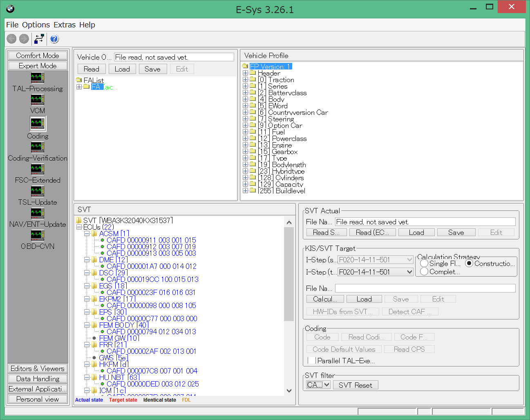
Task: Click the Header folder icon in Vehicle Profile
Action: pyautogui.click(x=253, y=73)
